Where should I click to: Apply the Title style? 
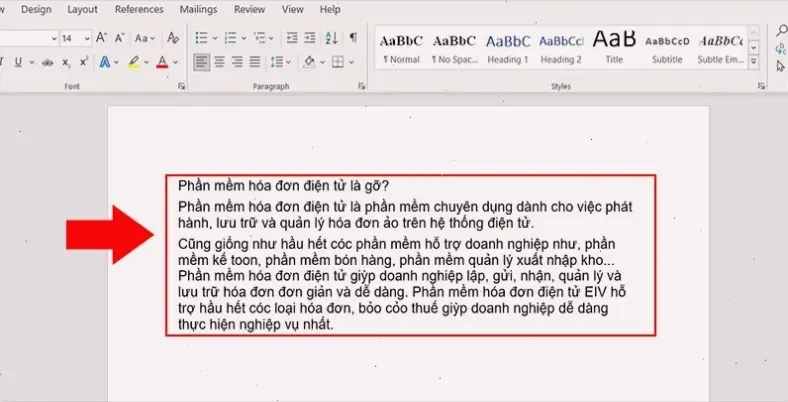pos(614,49)
